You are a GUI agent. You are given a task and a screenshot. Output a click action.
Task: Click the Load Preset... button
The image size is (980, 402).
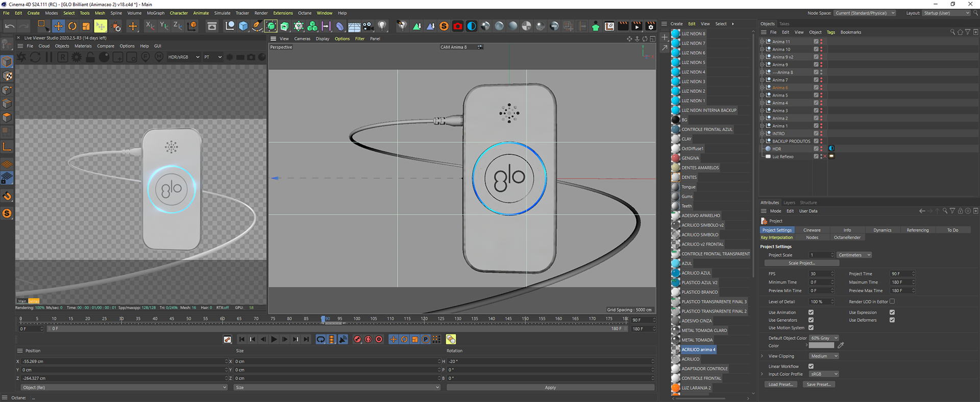(x=781, y=385)
